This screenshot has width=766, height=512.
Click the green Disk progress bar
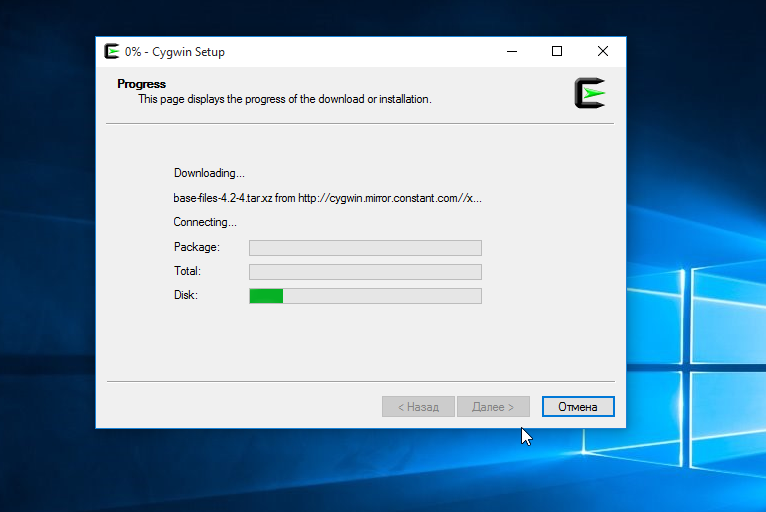365,296
